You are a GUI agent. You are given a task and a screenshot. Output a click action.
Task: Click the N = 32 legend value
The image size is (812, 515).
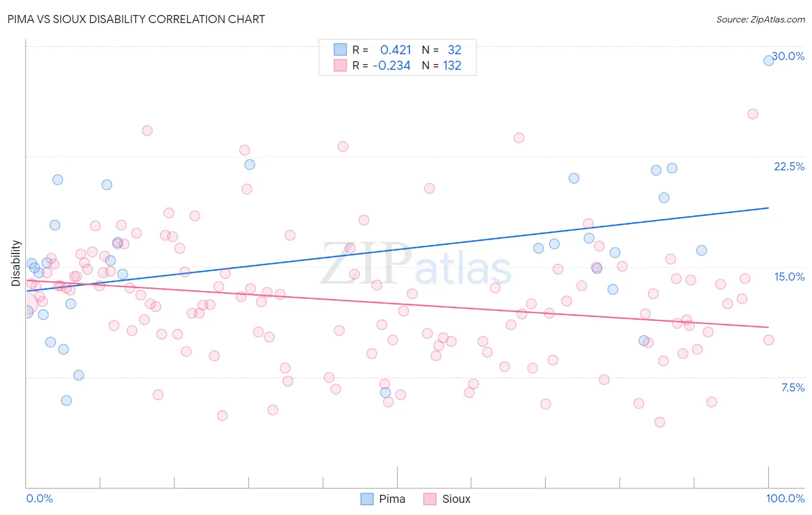[x=442, y=50]
